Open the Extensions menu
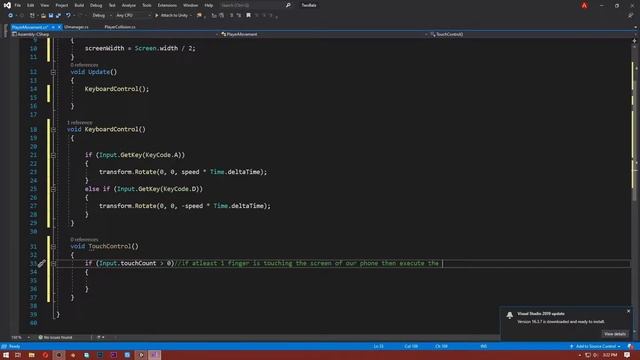Image resolution: width=640 pixels, height=360 pixels. 167,5
